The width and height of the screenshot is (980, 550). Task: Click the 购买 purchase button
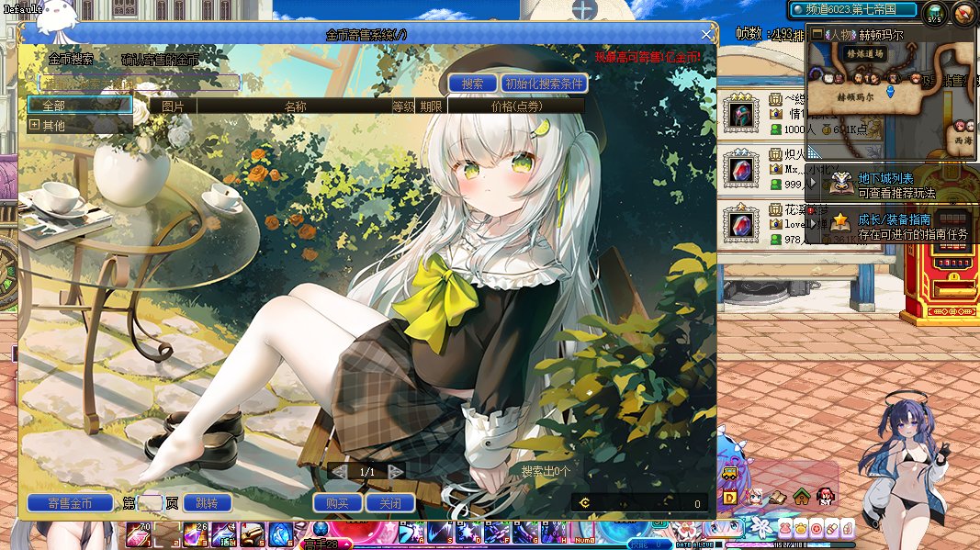[337, 503]
